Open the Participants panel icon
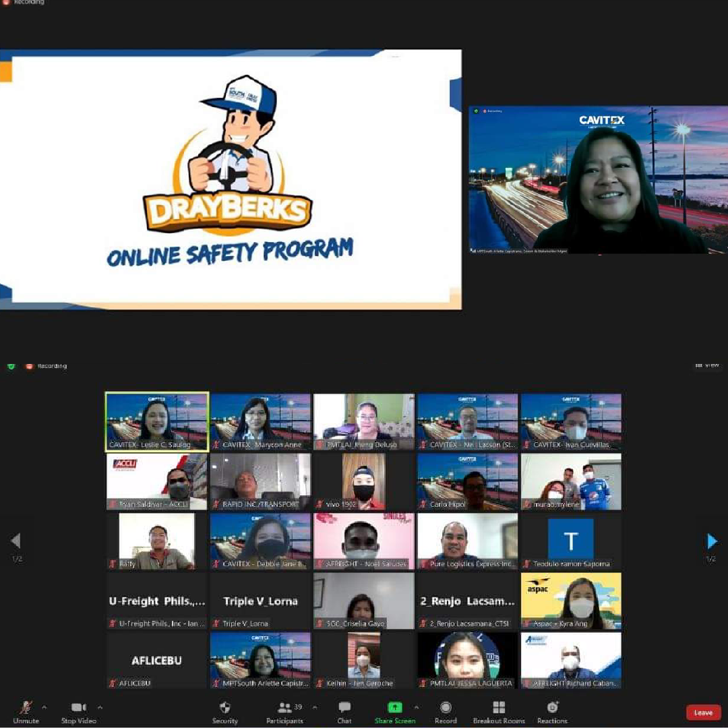728x728 pixels. click(x=284, y=708)
